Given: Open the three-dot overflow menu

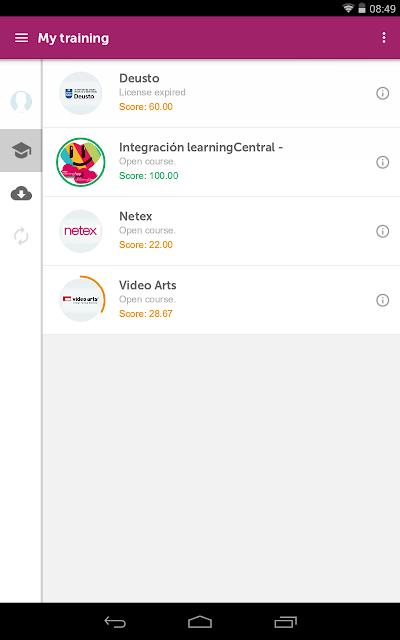Looking at the screenshot, I should (x=384, y=38).
